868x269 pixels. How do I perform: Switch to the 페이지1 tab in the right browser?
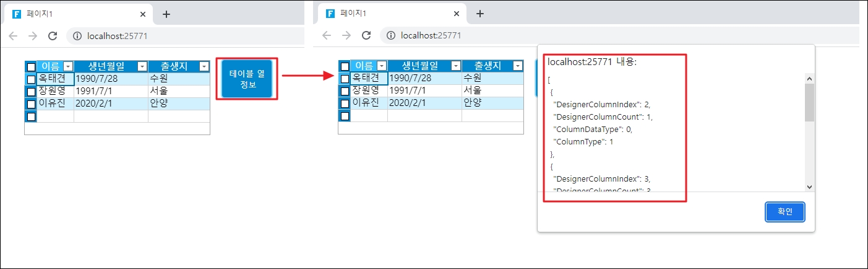384,14
